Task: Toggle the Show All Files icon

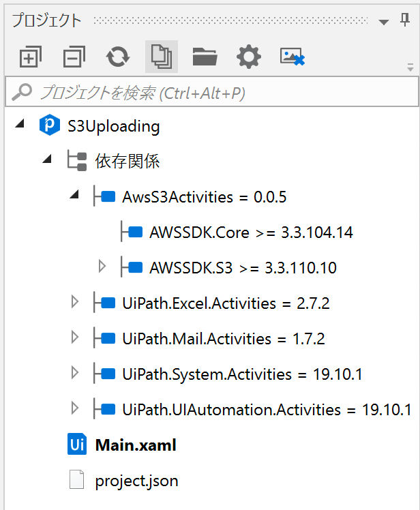Action: point(162,57)
